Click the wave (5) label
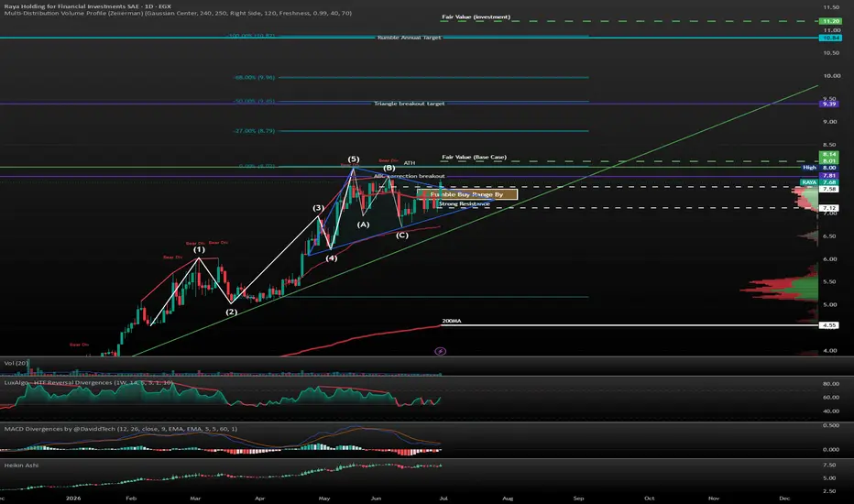 [354, 159]
